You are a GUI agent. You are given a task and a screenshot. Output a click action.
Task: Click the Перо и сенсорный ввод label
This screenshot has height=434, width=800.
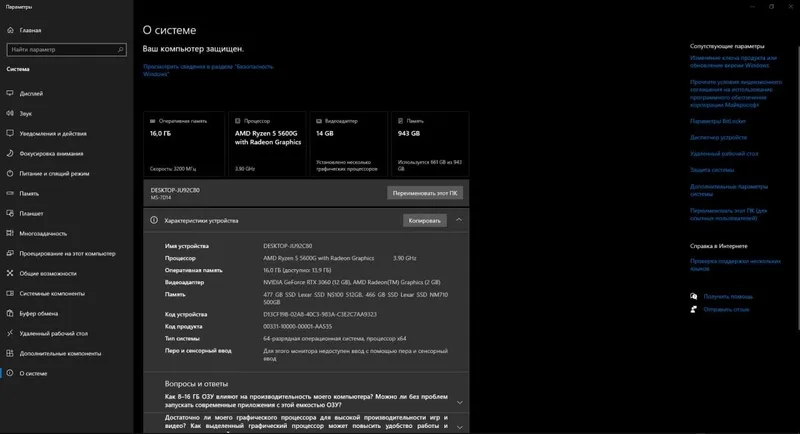pyautogui.click(x=198, y=351)
